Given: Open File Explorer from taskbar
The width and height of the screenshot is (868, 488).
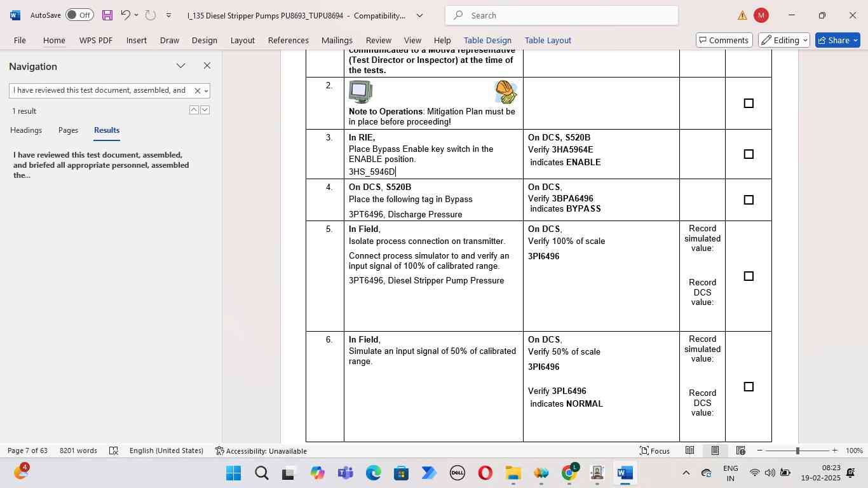Looking at the screenshot, I should pyautogui.click(x=513, y=473).
